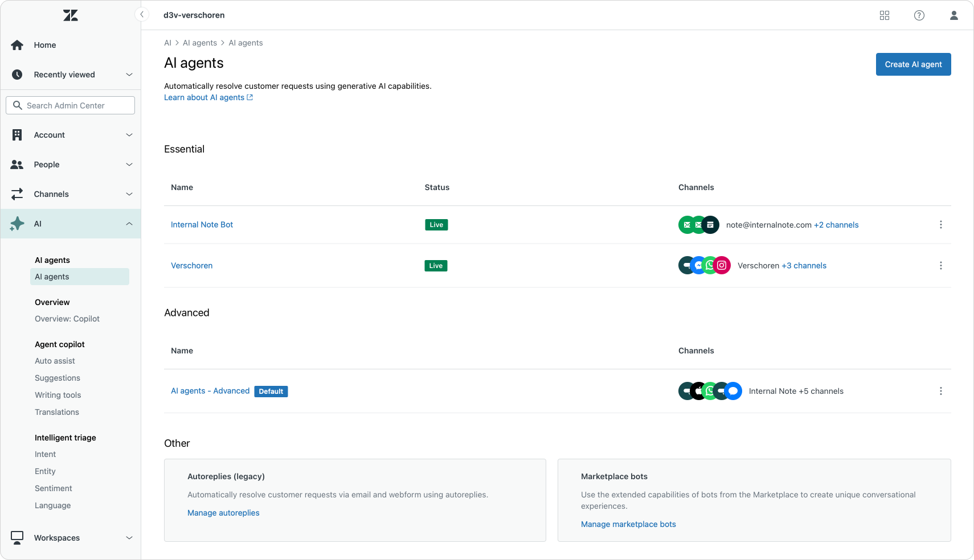
Task: Click the Account building icon
Action: [x=17, y=135]
